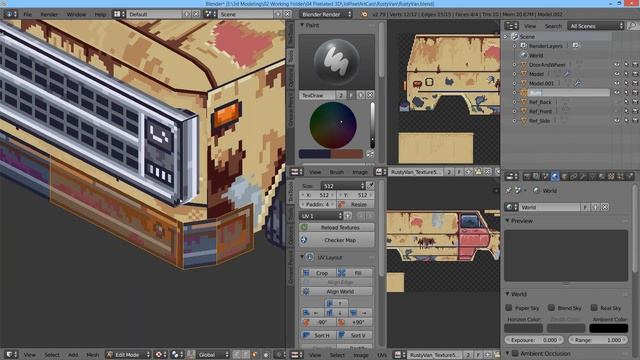Click the Info editor type icon at top-left
This screenshot has width=640, height=360.
coord(11,14)
